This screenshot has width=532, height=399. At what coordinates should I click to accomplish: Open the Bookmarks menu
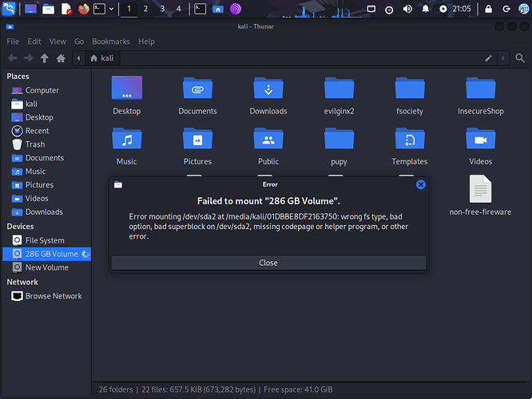tap(111, 41)
